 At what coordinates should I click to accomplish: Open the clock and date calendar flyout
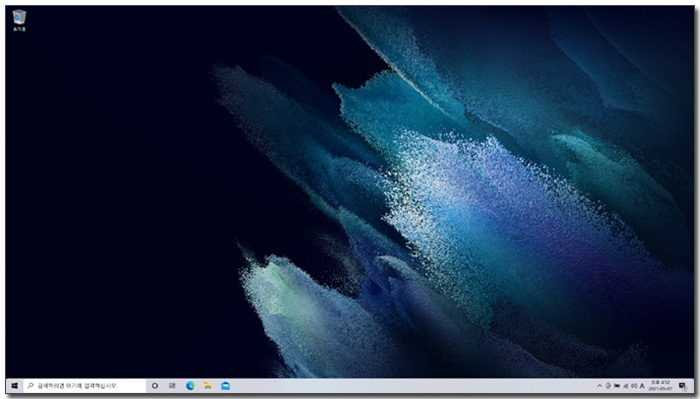(x=660, y=386)
